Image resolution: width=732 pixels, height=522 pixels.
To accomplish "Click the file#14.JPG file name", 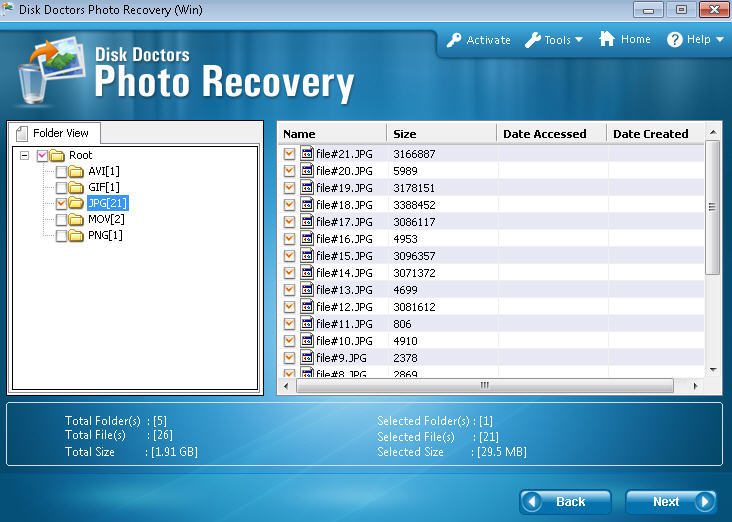I will point(345,273).
